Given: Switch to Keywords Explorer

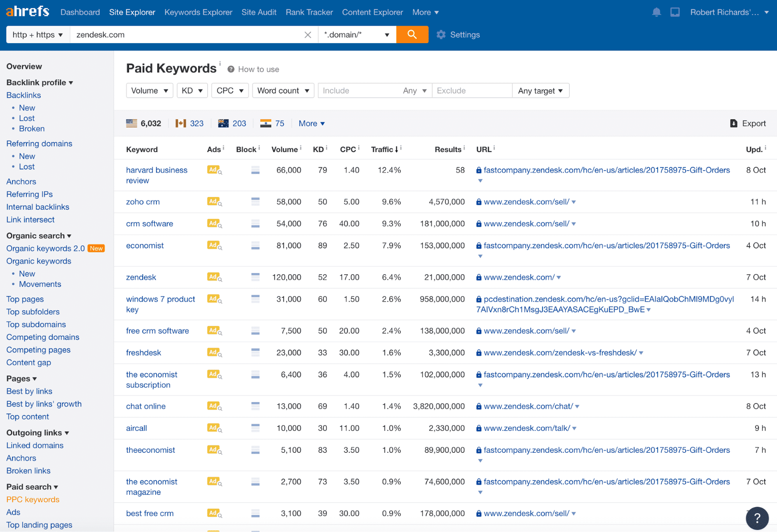Looking at the screenshot, I should pos(198,12).
